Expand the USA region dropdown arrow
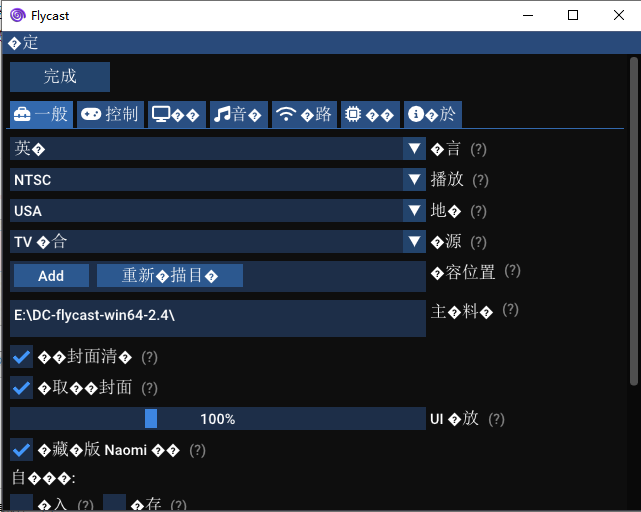641x512 pixels. (414, 211)
